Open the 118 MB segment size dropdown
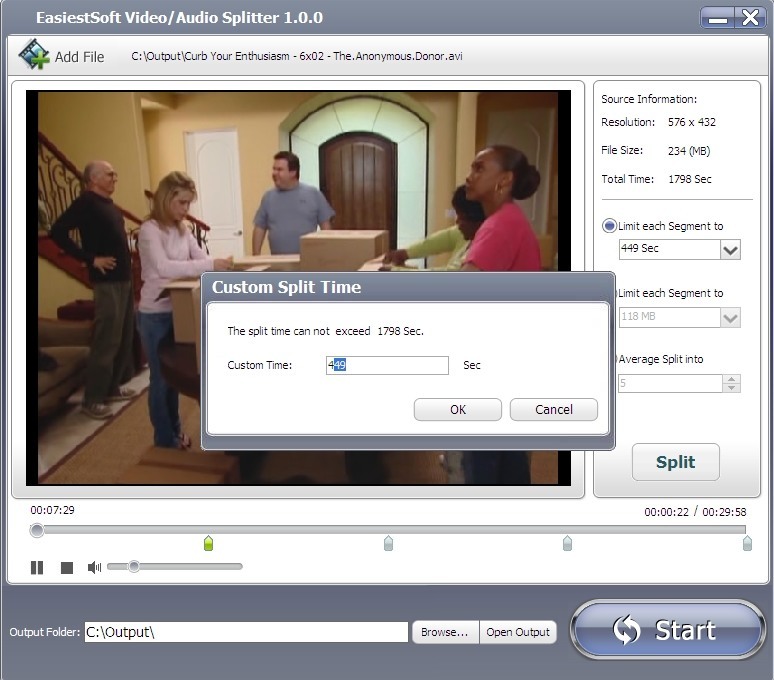 point(730,317)
